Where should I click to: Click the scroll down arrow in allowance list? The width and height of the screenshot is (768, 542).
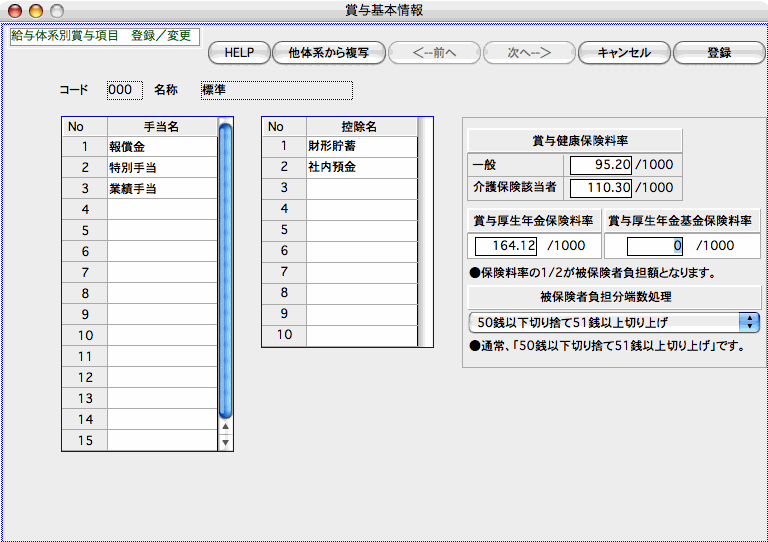click(x=225, y=442)
